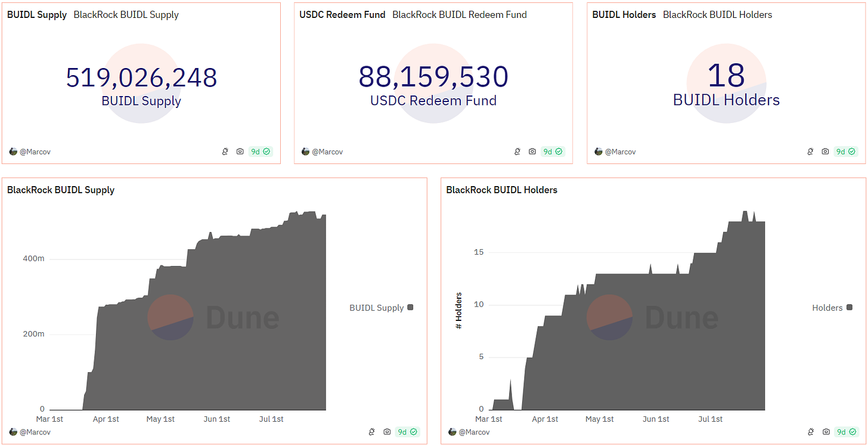868x445 pixels.
Task: Click 'BlackRock BUIDL Supply' chart panel title
Action: pyautogui.click(x=61, y=190)
